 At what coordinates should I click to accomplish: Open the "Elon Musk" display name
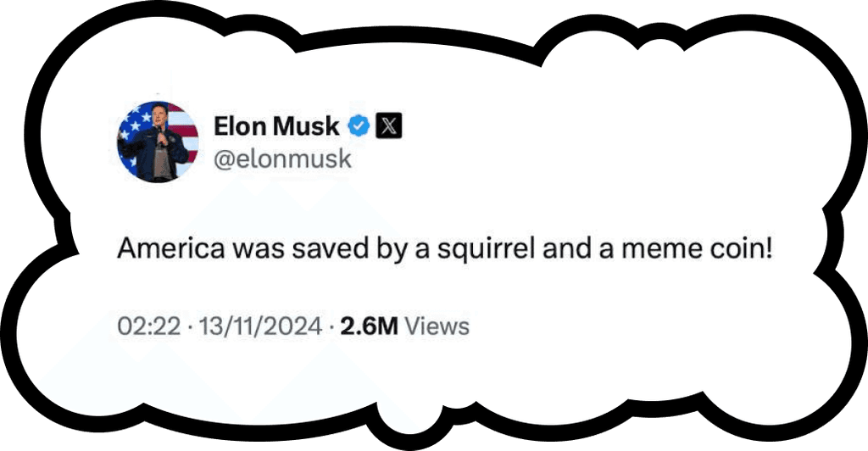[275, 127]
